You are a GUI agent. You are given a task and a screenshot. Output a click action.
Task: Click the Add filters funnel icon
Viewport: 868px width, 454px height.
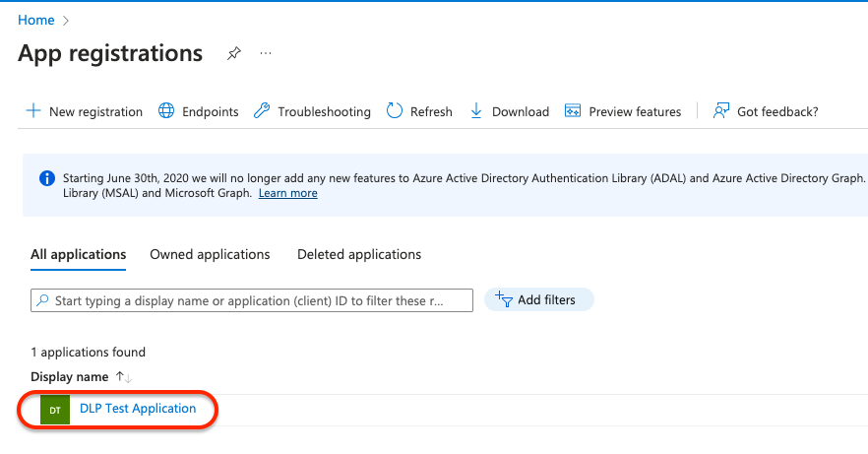coord(504,299)
